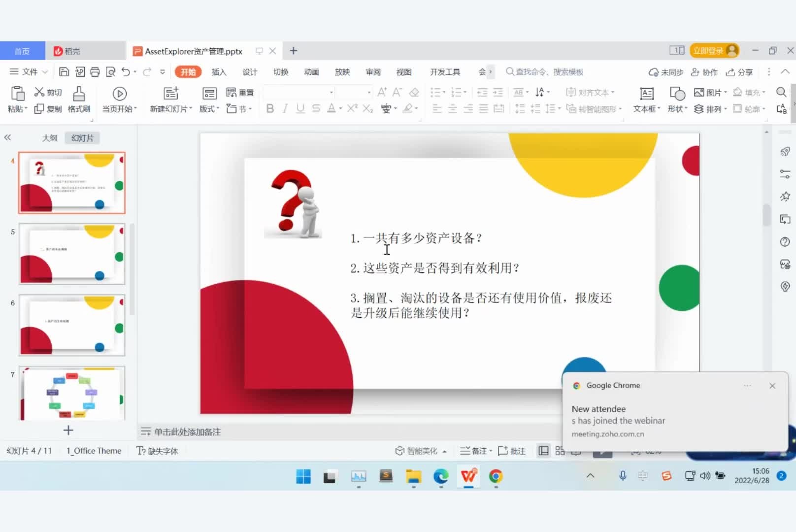
Task: Open the font name combo box
Action: tap(299, 92)
